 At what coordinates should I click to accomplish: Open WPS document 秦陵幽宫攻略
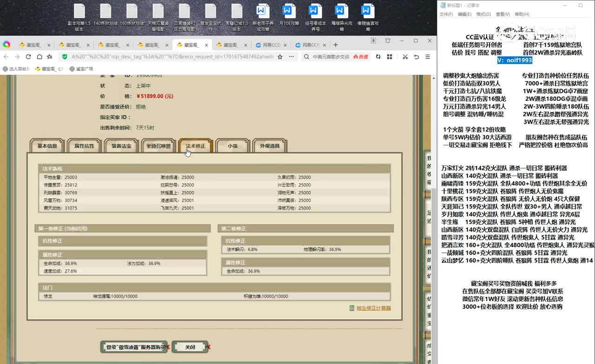tap(368, 18)
